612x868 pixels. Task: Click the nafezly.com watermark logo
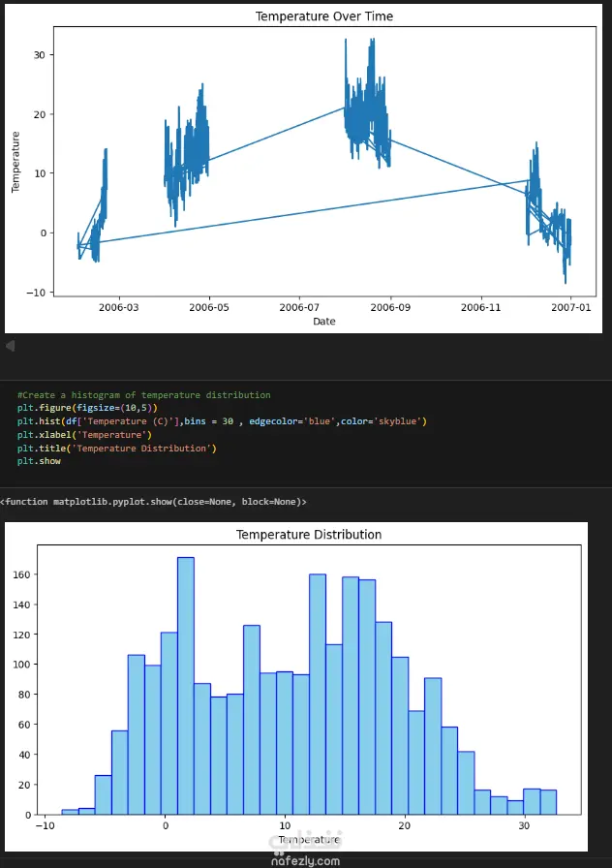pyautogui.click(x=306, y=857)
